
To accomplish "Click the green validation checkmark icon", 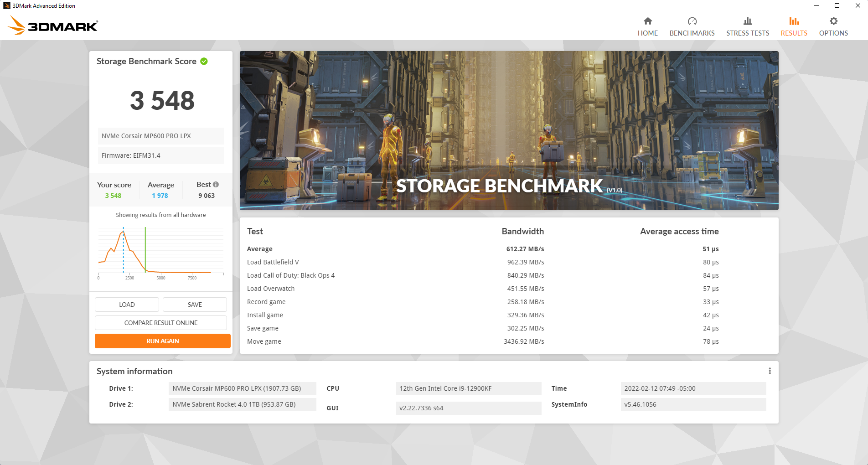I will pyautogui.click(x=204, y=61).
